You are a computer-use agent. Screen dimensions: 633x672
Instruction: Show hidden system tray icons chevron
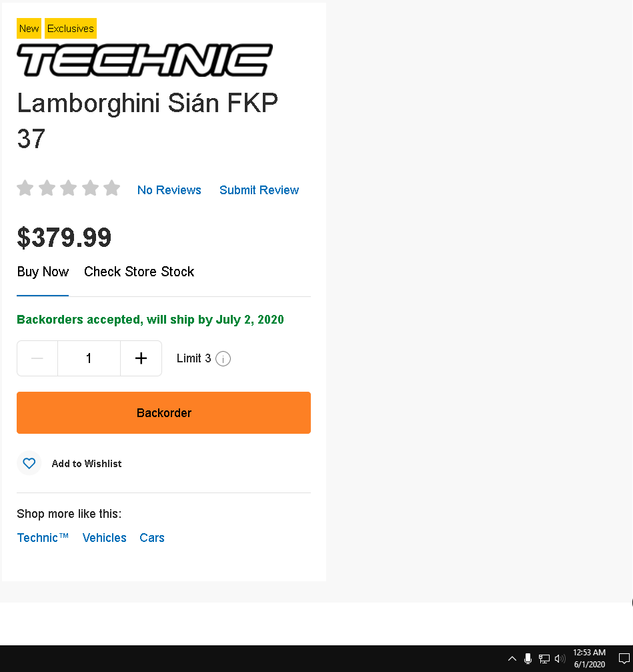pos(512,659)
